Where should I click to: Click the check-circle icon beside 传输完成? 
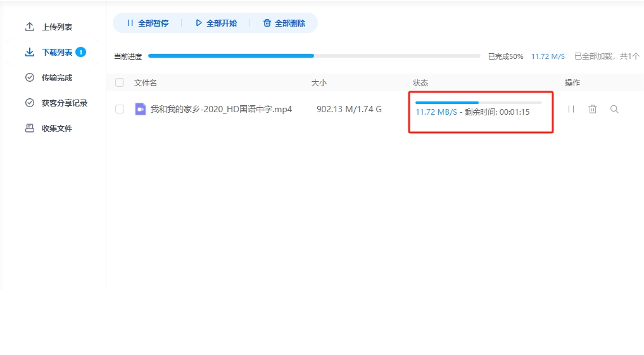point(30,77)
